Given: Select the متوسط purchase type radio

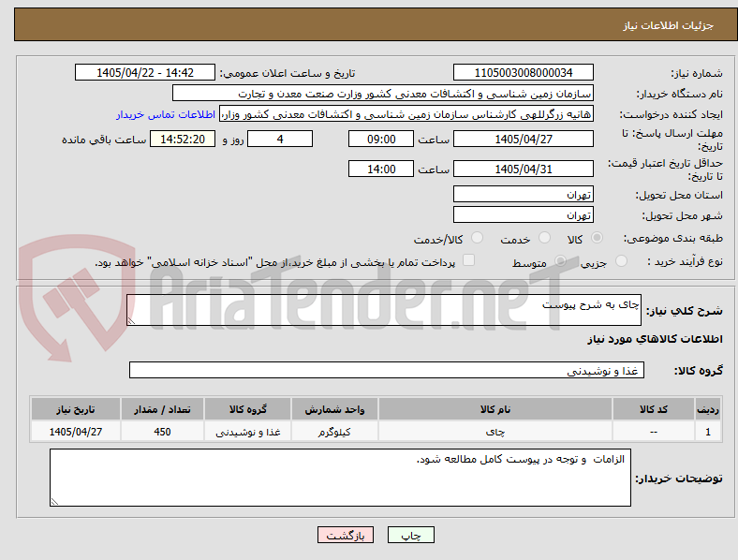Looking at the screenshot, I should coord(560,260).
